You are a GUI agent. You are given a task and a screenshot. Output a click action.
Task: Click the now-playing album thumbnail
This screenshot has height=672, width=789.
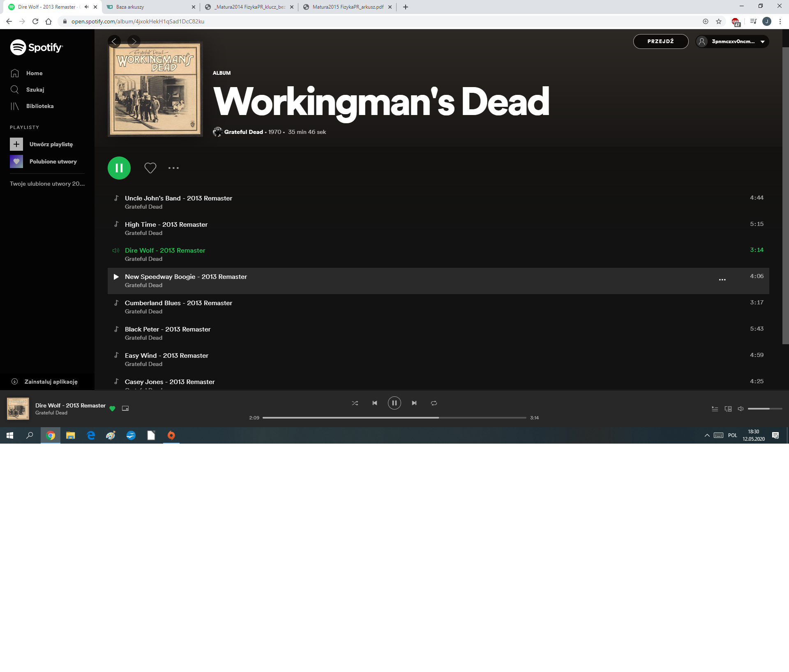coord(18,409)
